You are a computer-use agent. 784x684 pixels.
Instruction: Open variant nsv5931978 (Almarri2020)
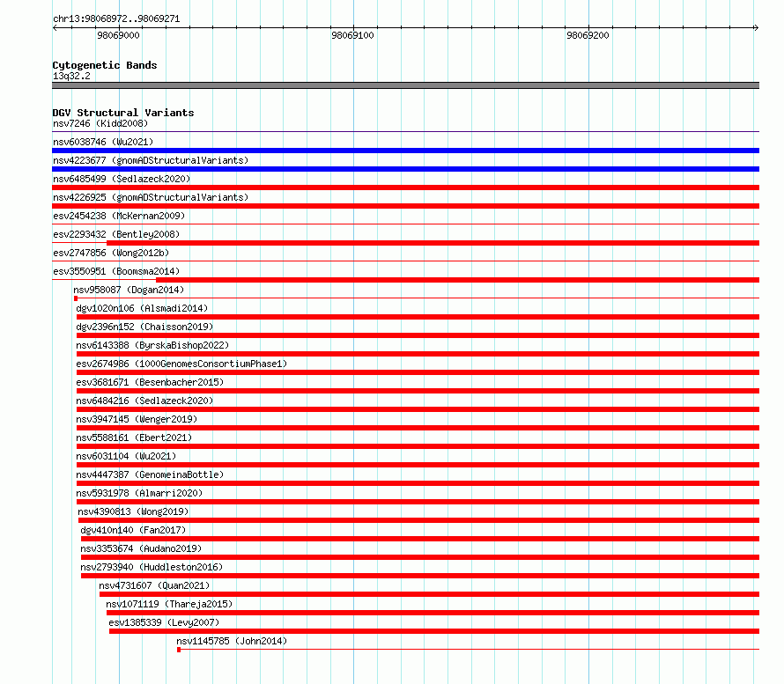pyautogui.click(x=139, y=493)
